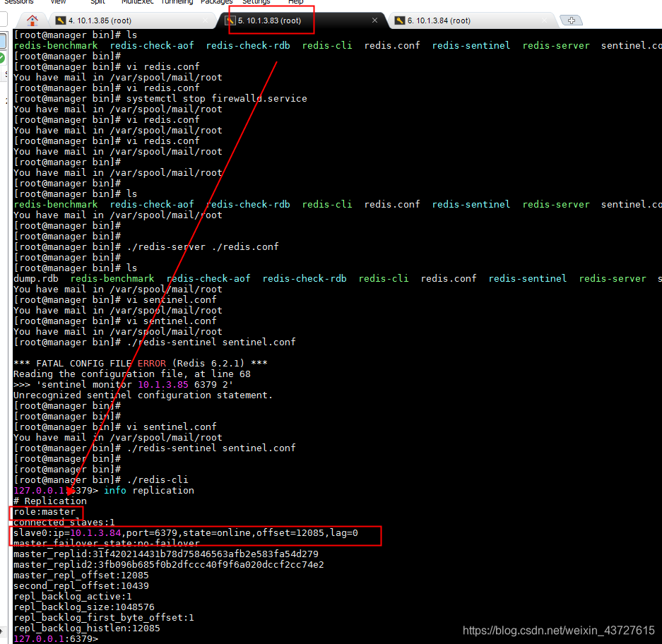Viewport: 662px width, 644px height.
Task: Click 'Unrecognized sentinel configuration statement.' message
Action: pyautogui.click(x=143, y=395)
